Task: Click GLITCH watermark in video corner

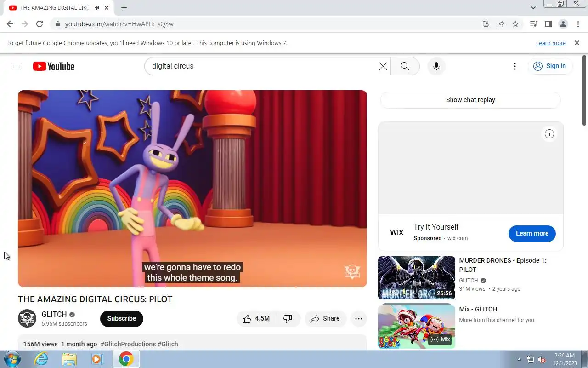Action: coord(352,271)
